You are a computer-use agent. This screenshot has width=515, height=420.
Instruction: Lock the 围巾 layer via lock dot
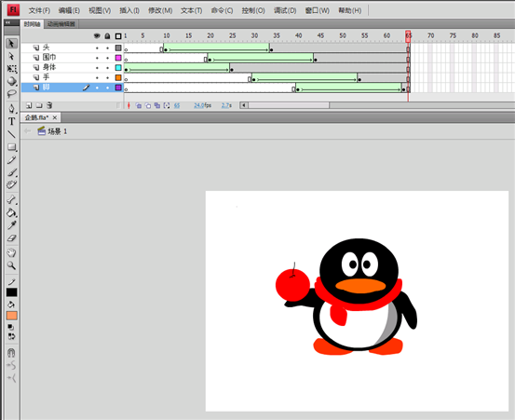(107, 58)
